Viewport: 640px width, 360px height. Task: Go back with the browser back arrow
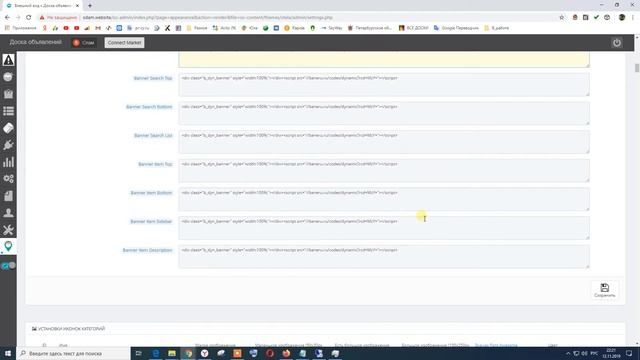tap(7, 18)
